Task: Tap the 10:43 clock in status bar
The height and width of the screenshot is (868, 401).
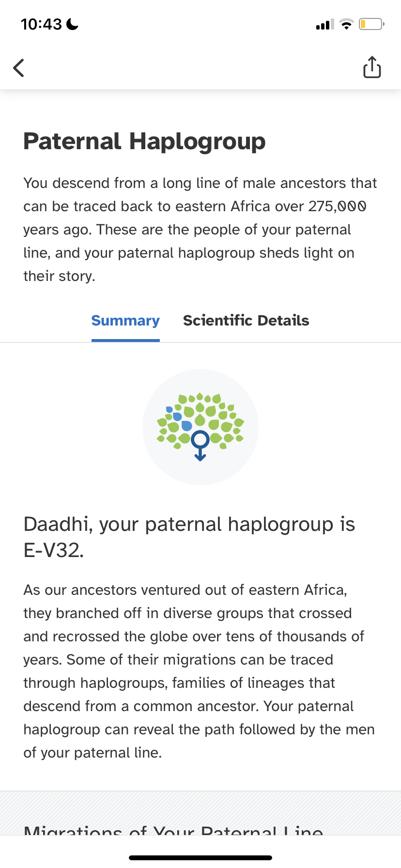Action: pos(41,24)
